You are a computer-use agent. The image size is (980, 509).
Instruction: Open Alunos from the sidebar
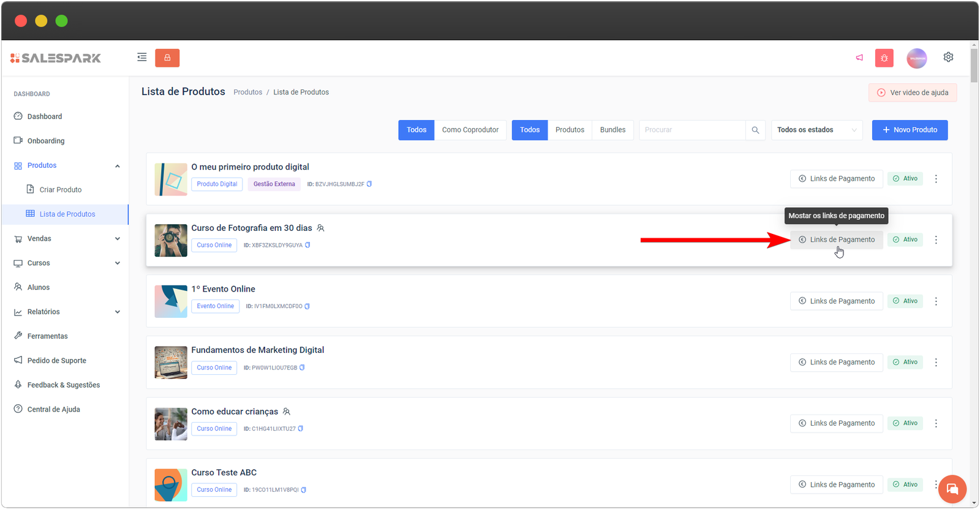(x=38, y=287)
